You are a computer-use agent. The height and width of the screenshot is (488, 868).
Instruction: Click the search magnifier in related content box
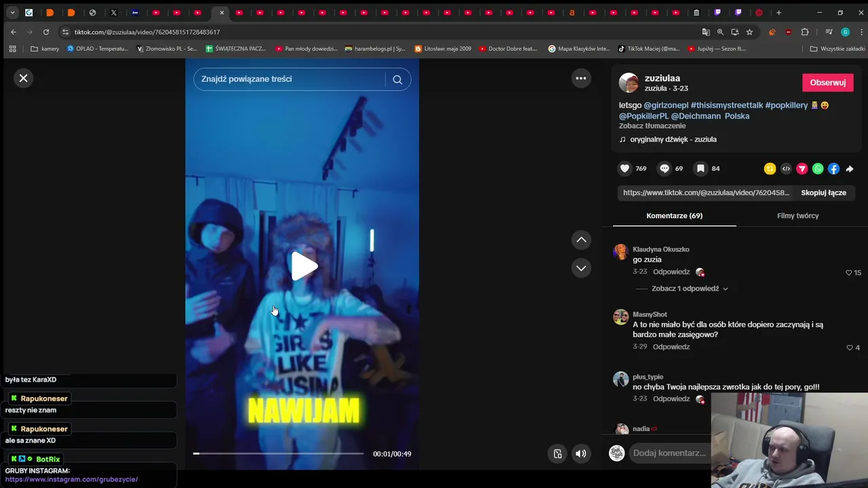(397, 79)
